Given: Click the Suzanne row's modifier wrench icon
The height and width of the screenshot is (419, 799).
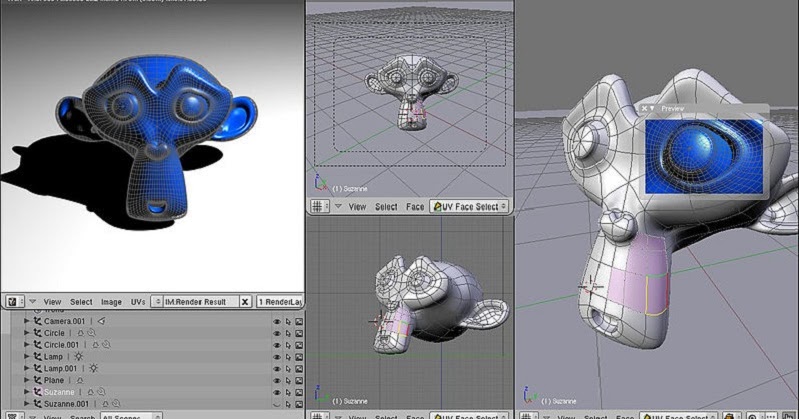Looking at the screenshot, I should point(101,392).
